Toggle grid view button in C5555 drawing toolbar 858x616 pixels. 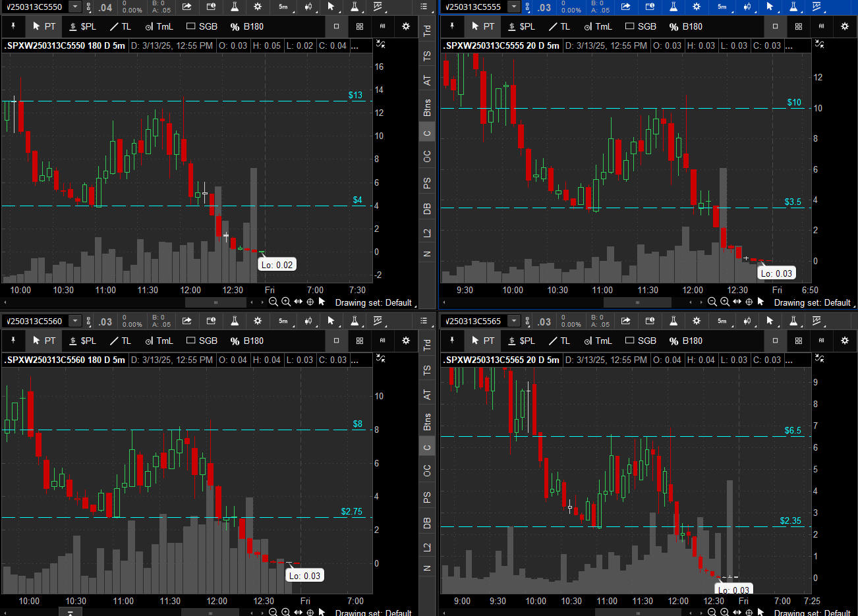tap(798, 26)
